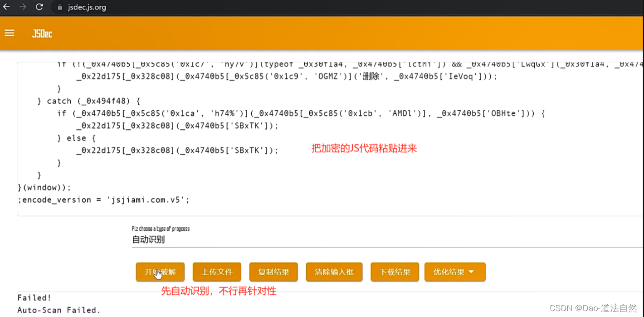Screen dimensions: 644x317
Task: Expand the 优化结果 dropdown arrow
Action: [x=472, y=272]
